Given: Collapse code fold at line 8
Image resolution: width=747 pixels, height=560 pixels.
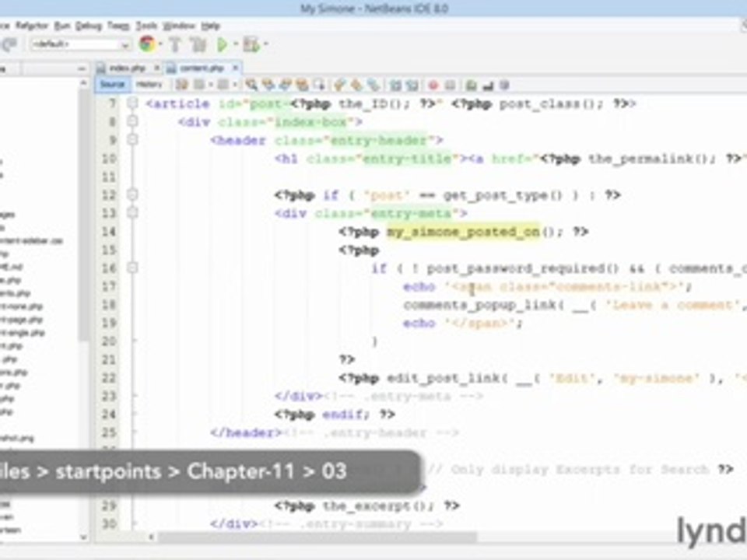Looking at the screenshot, I should pos(132,121).
